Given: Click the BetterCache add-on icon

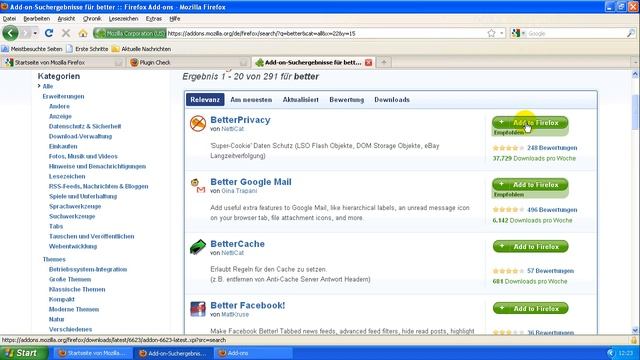Looking at the screenshot, I should [x=198, y=247].
